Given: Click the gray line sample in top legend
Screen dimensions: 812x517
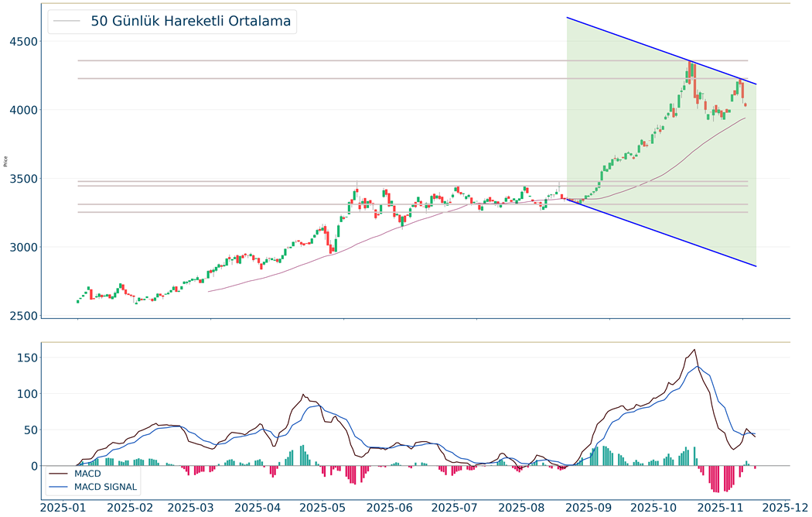Looking at the screenshot, I should coord(68,22).
